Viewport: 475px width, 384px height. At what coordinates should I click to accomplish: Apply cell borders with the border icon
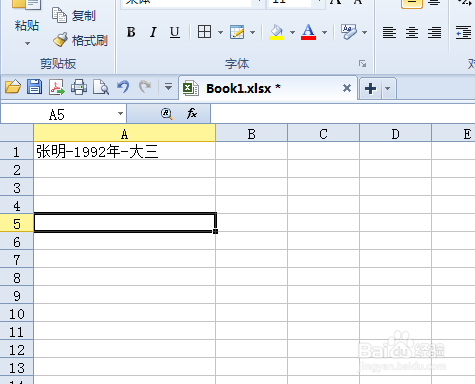coord(204,32)
